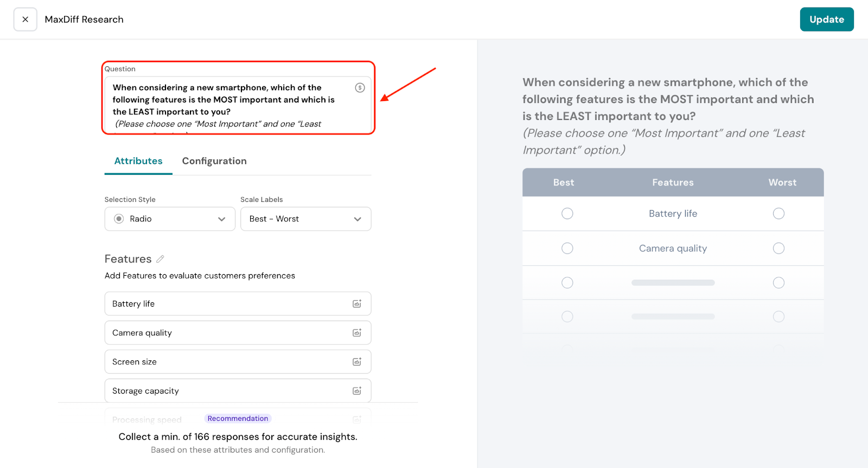The height and width of the screenshot is (468, 868).
Task: Click the pencil icon next to Features heading
Action: pos(160,259)
